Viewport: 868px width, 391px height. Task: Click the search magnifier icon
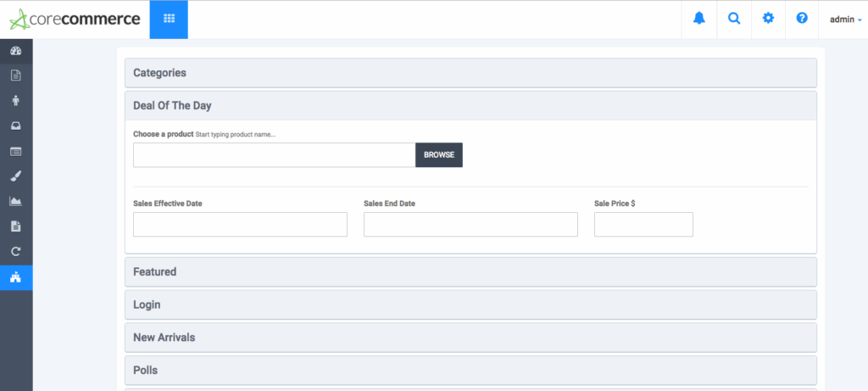coord(734,19)
